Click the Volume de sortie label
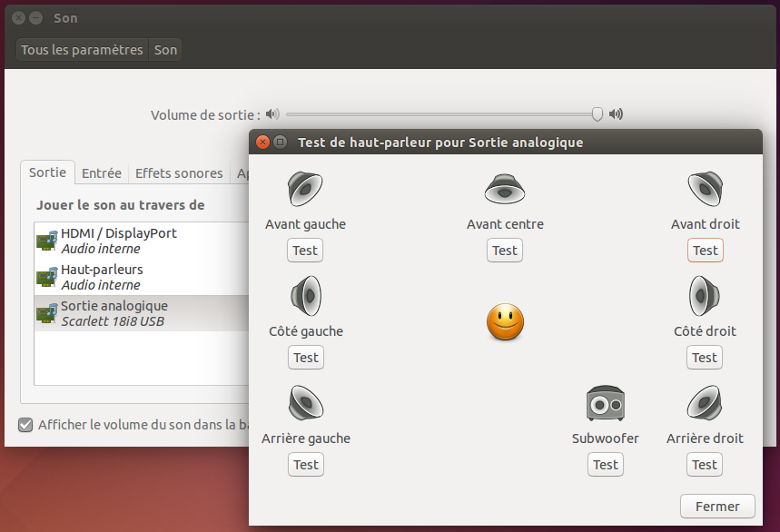The width and height of the screenshot is (780, 532). 205,115
